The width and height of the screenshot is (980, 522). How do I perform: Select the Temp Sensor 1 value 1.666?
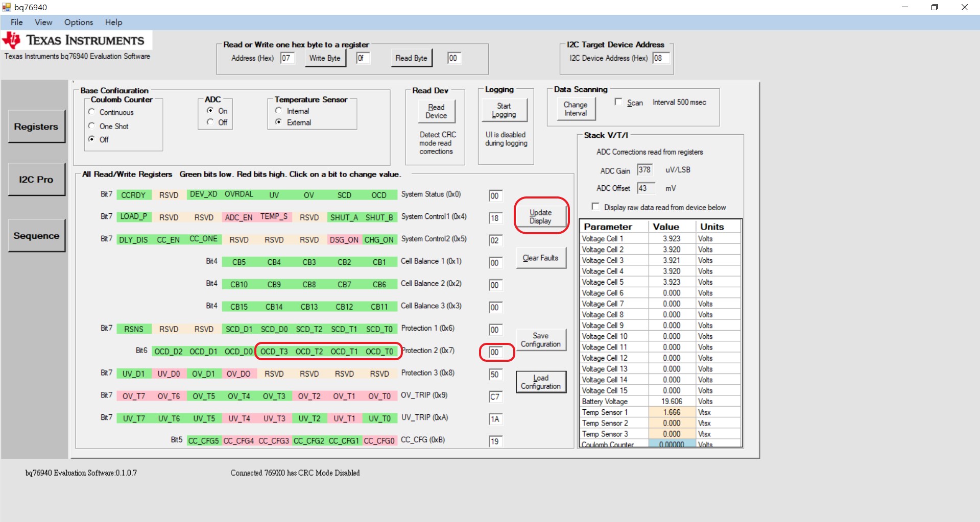672,412
